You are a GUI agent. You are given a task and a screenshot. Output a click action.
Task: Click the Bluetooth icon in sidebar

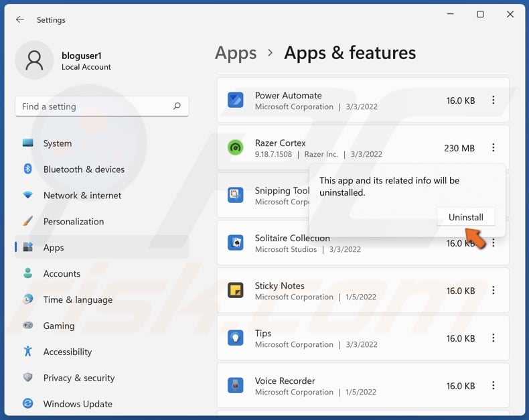point(27,169)
